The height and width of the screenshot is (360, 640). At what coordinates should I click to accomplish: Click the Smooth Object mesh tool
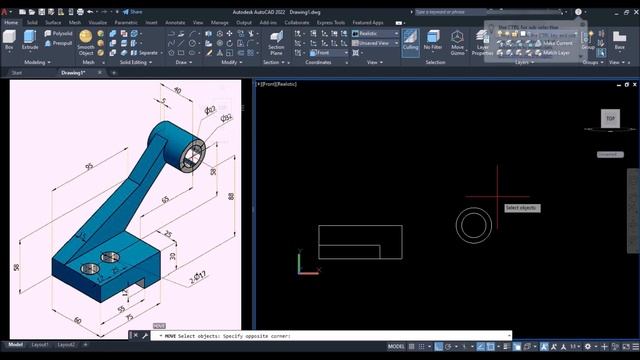[x=86, y=42]
